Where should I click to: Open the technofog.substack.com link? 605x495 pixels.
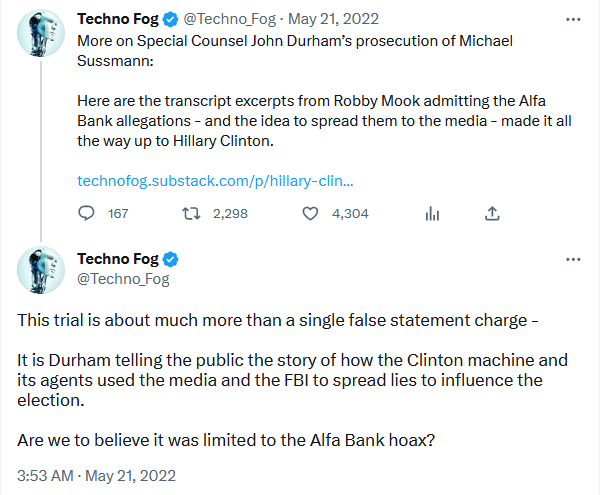click(x=215, y=181)
